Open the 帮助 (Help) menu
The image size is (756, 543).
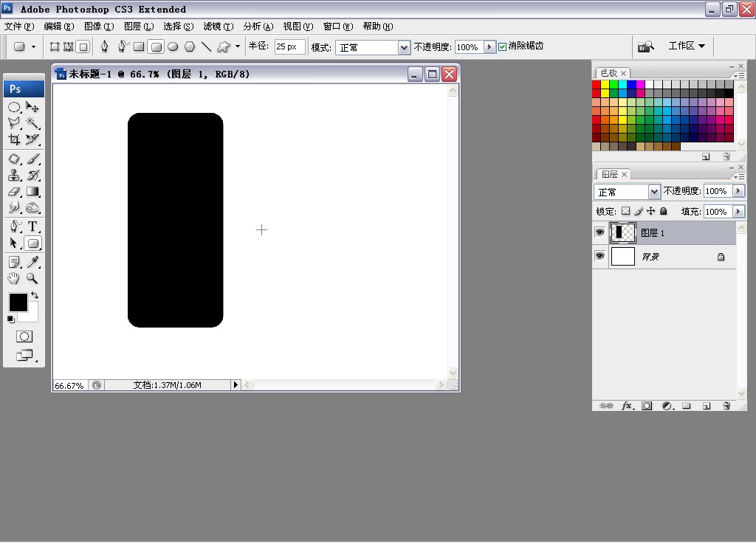click(378, 27)
